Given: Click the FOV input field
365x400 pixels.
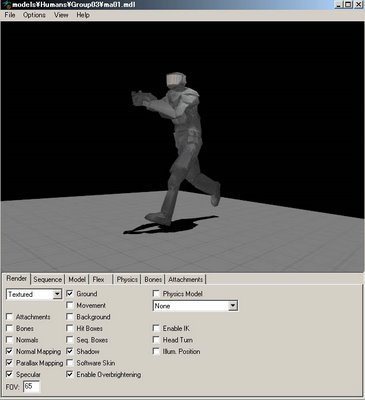Looking at the screenshot, I should point(31,387).
